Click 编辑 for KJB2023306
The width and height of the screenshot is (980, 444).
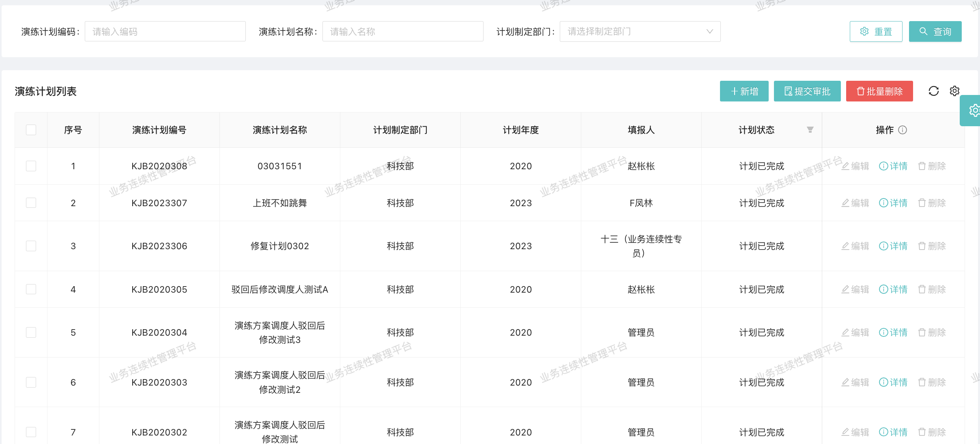pyautogui.click(x=855, y=246)
